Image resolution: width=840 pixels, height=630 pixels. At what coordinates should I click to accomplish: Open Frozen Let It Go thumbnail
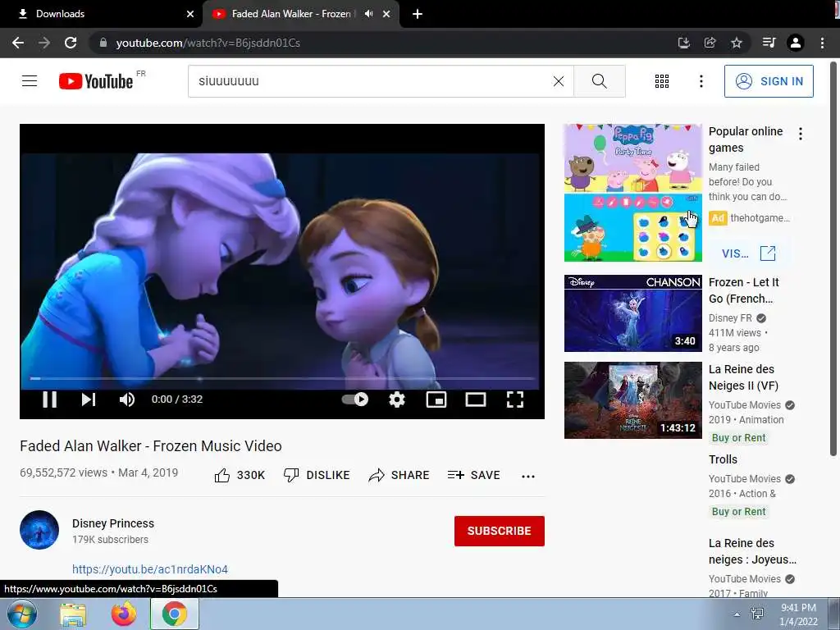pos(632,313)
